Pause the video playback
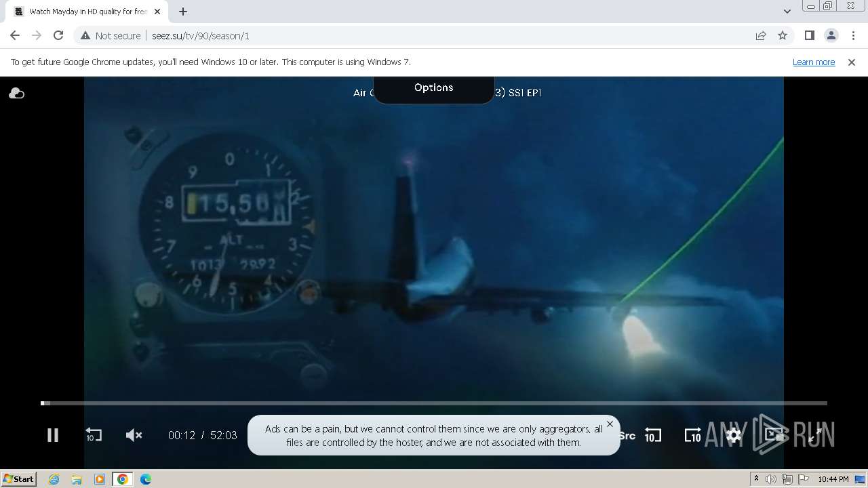Viewport: 868px width, 488px height. point(53,435)
